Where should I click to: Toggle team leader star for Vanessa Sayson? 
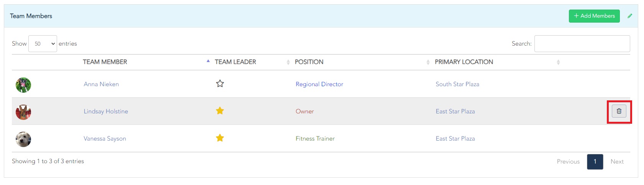[220, 138]
